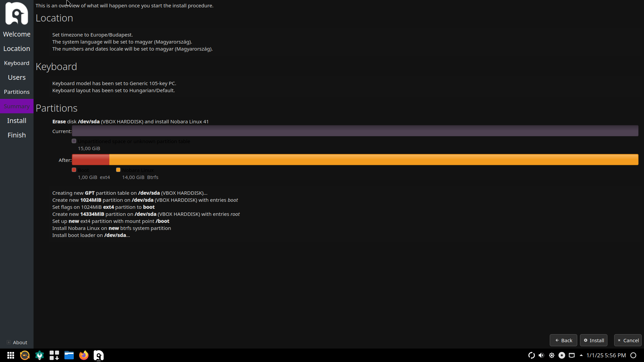Open the application launcher grid
The width and height of the screenshot is (644, 362).
pos(11,355)
